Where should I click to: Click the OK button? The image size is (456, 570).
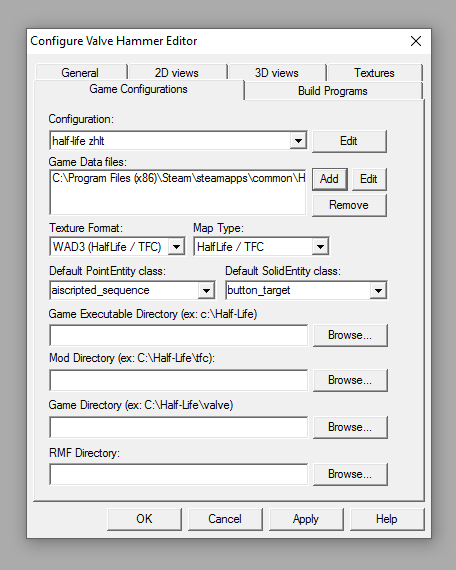(x=144, y=519)
